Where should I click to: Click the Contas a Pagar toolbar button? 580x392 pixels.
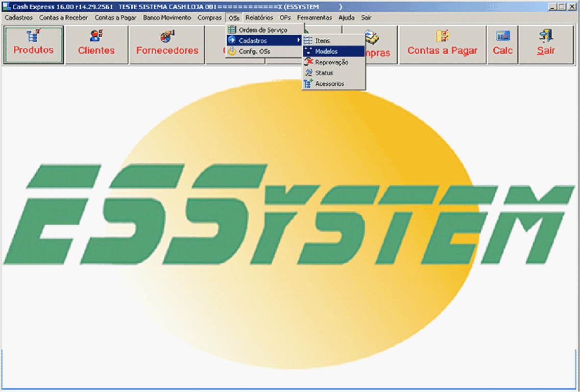click(x=442, y=44)
